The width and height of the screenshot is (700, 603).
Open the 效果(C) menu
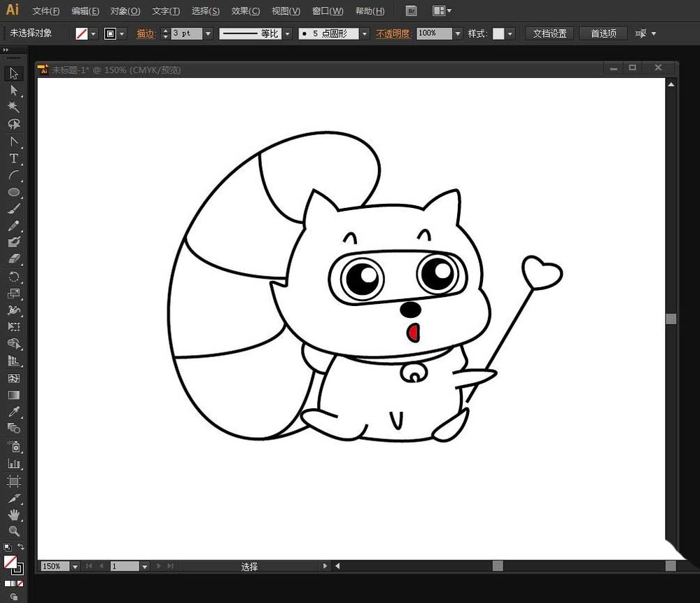coord(246,11)
